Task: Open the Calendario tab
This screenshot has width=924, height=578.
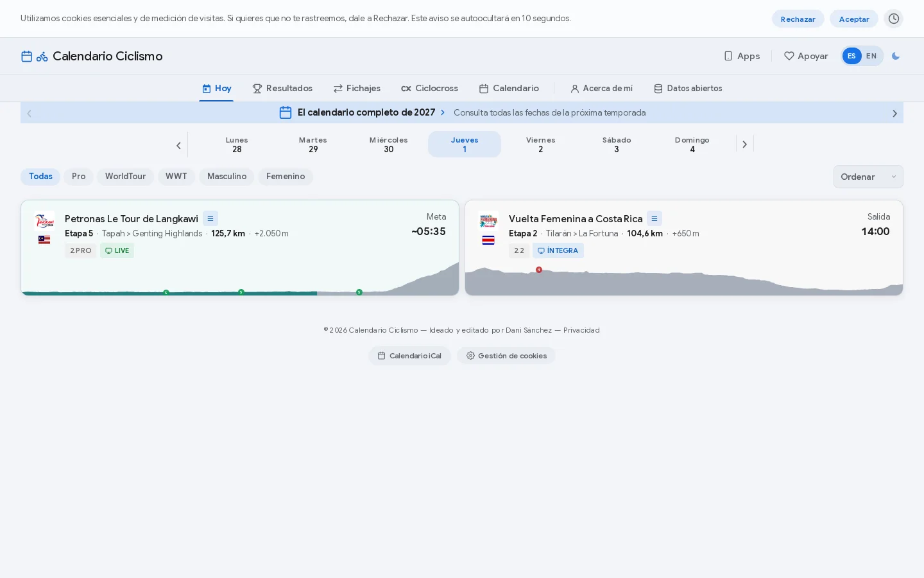Action: (509, 88)
